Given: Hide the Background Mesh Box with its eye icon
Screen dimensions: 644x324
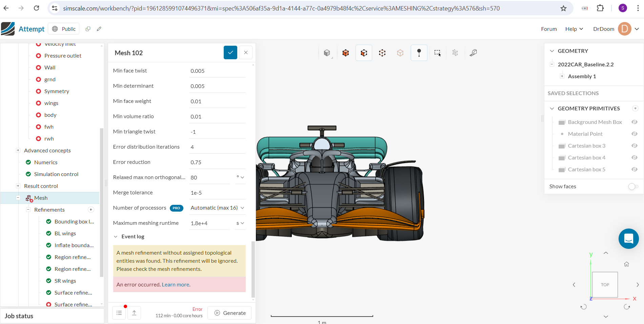Looking at the screenshot, I should tap(634, 122).
